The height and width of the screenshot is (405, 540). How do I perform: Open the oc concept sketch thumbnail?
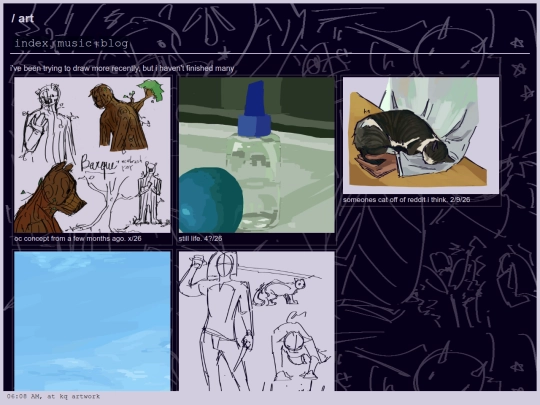[x=92, y=155]
